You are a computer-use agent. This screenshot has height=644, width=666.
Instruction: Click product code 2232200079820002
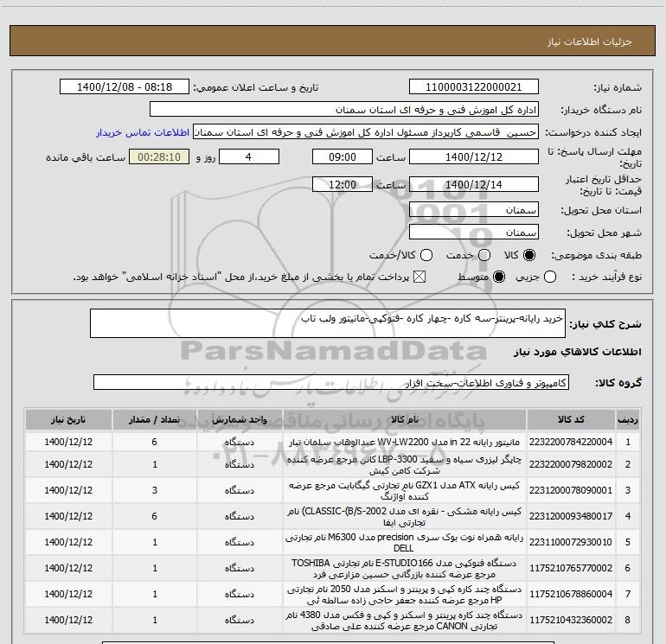coord(571,464)
